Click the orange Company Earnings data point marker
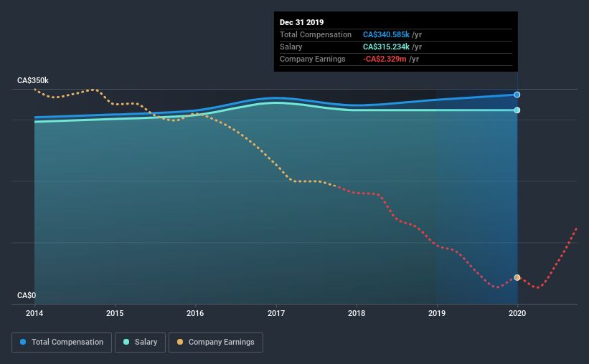This screenshot has width=589, height=364. point(517,278)
